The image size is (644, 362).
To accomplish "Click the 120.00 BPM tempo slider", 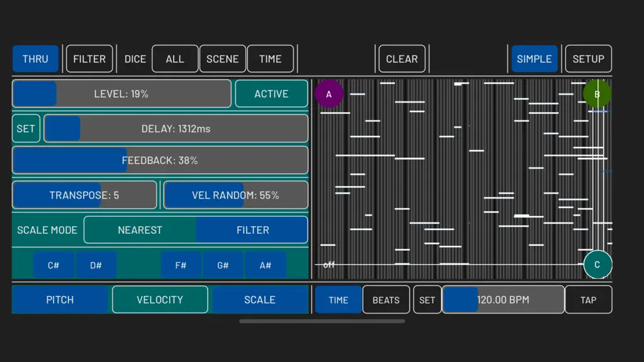I will pos(503,300).
